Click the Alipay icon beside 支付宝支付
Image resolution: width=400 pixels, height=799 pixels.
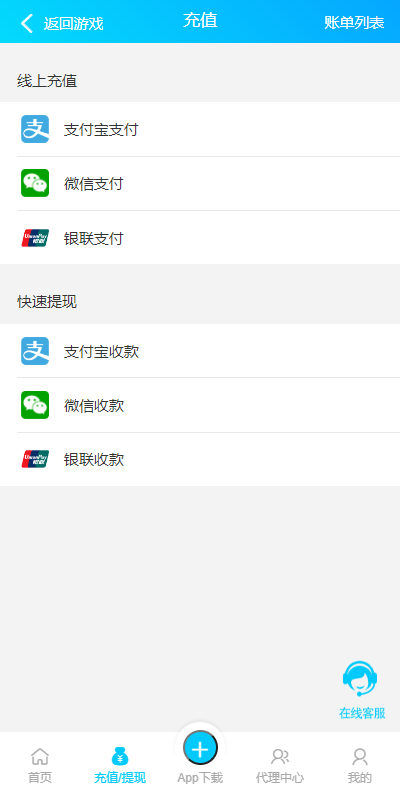click(35, 129)
